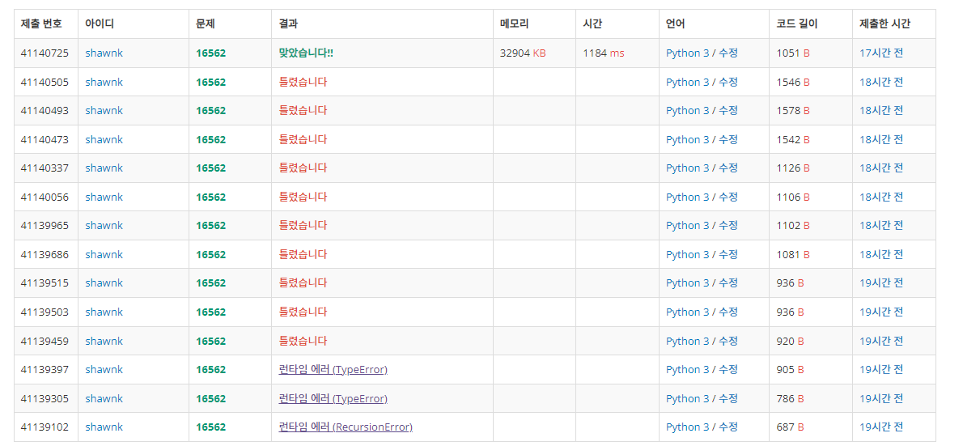Viewport: 980px width, 446px height.
Task: Open runtime error (TypeError) link in row 41139305
Action: (x=333, y=398)
